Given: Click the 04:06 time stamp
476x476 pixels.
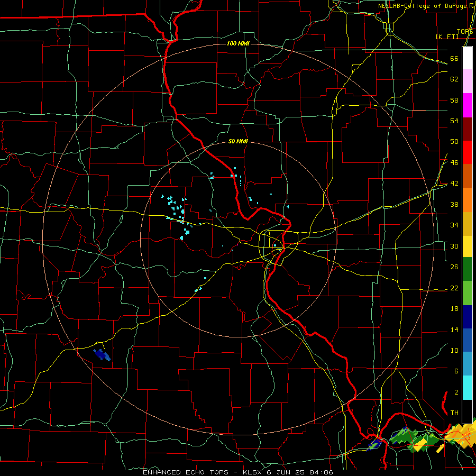Looking at the screenshot, I should pos(321,472).
